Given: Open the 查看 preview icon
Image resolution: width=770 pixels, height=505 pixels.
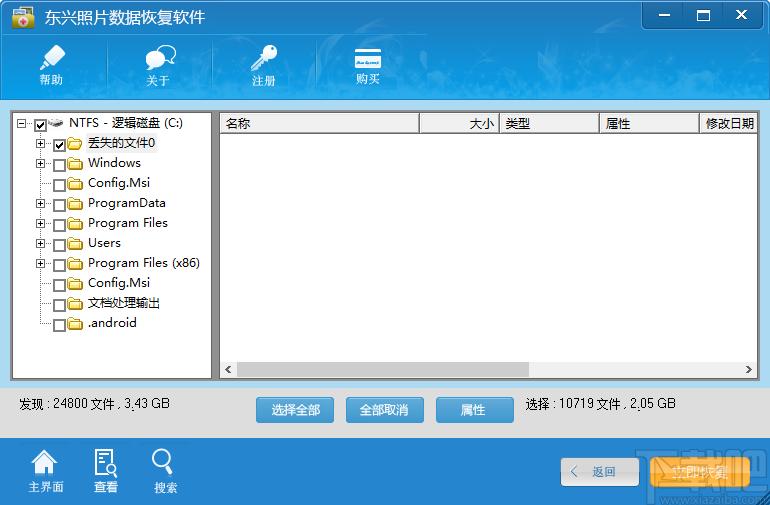Looking at the screenshot, I should pyautogui.click(x=106, y=471).
